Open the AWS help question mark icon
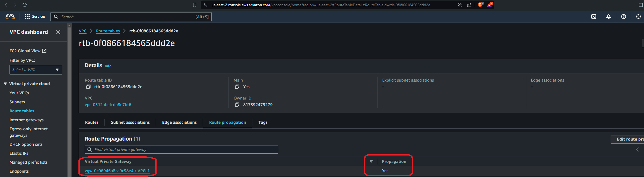This screenshot has height=177, width=644. (x=624, y=17)
